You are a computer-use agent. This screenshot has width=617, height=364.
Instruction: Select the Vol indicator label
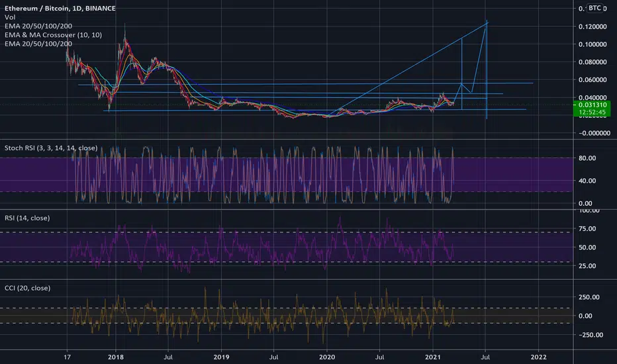point(10,17)
